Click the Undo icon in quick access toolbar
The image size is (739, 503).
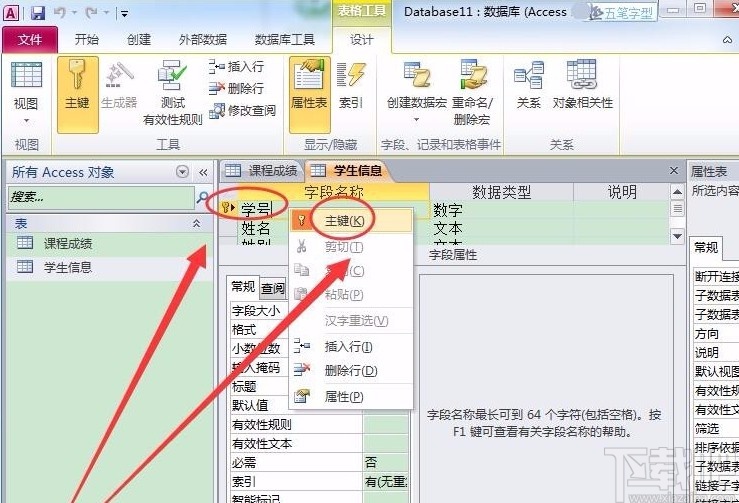pyautogui.click(x=59, y=13)
